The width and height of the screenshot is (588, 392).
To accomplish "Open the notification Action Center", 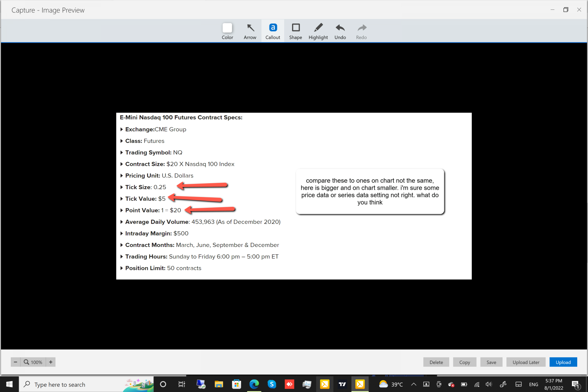I will [576, 384].
